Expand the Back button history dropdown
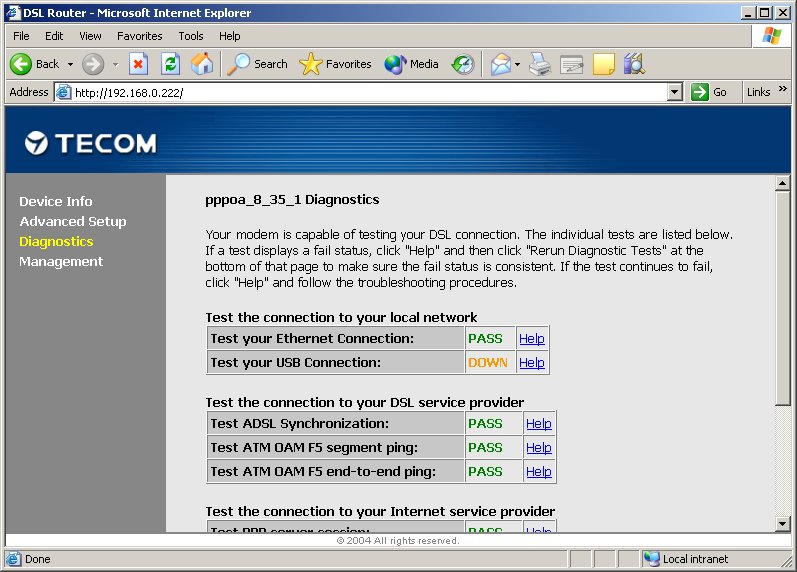 pyautogui.click(x=70, y=64)
